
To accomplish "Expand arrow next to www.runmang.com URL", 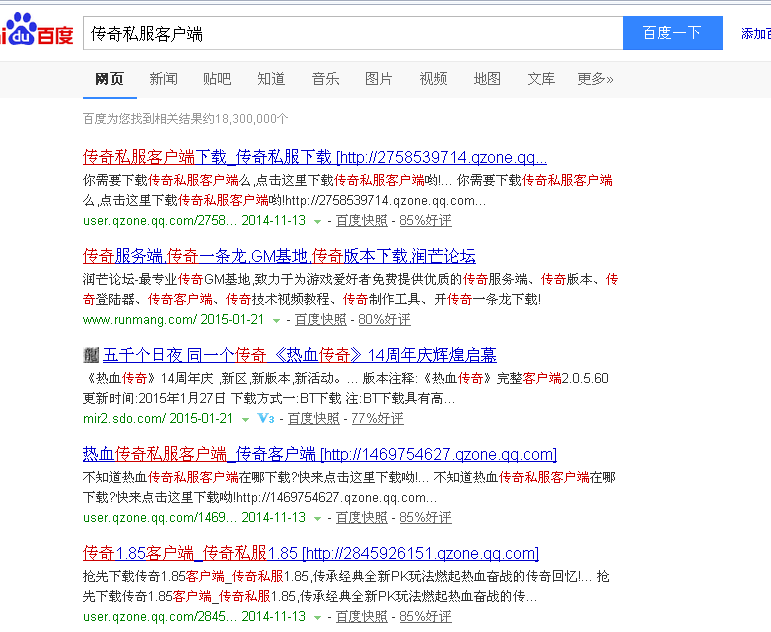I will (276, 321).
